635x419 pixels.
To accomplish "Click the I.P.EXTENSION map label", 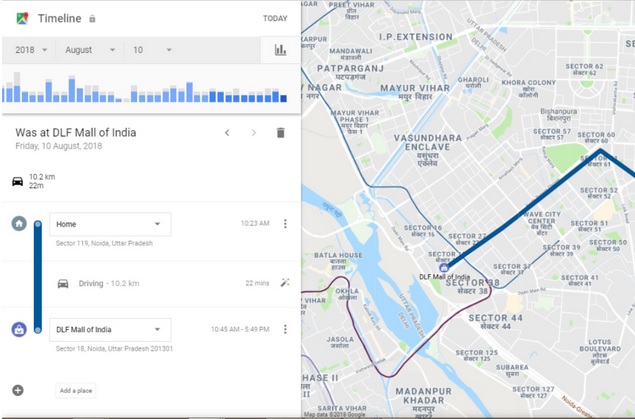I will (x=416, y=37).
